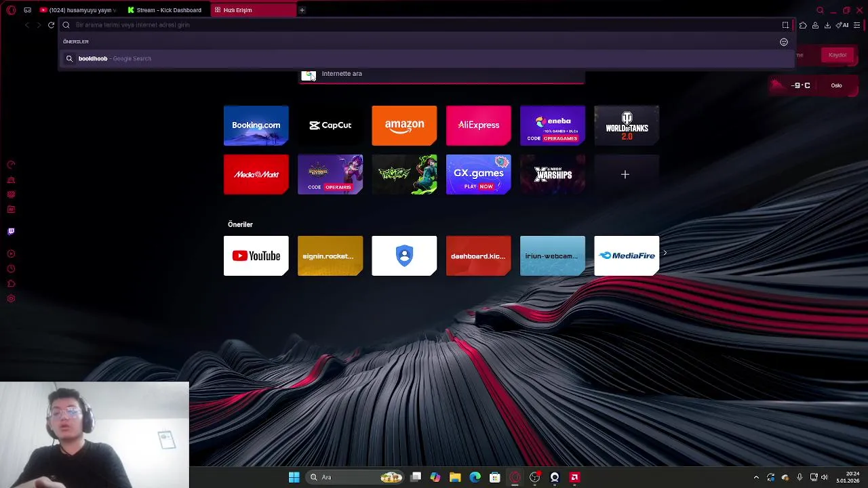Open the tab search magnifier icon
The width and height of the screenshot is (868, 488).
(x=820, y=10)
